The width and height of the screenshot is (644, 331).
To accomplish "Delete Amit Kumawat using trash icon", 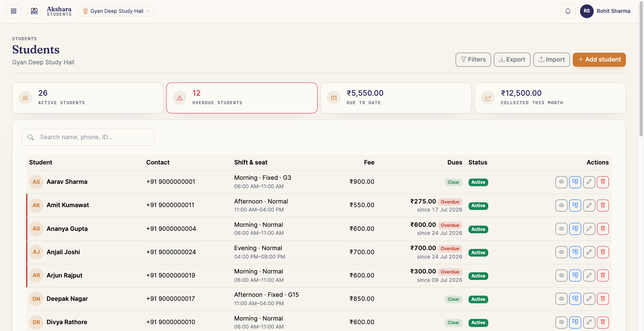I will [603, 206].
